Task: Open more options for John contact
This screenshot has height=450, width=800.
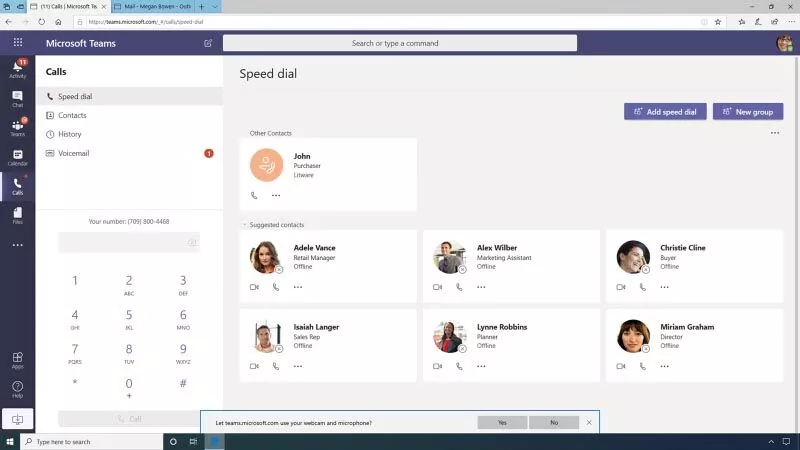Action: click(276, 195)
